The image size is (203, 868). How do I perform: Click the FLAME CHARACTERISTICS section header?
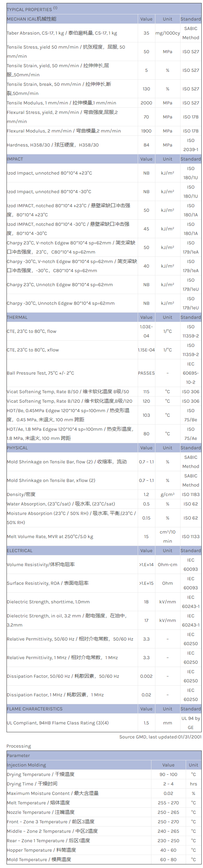(35, 709)
